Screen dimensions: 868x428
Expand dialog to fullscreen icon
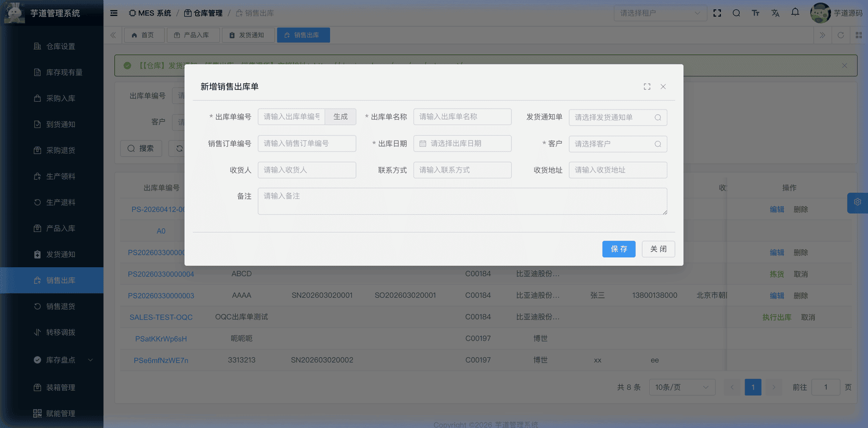click(647, 86)
